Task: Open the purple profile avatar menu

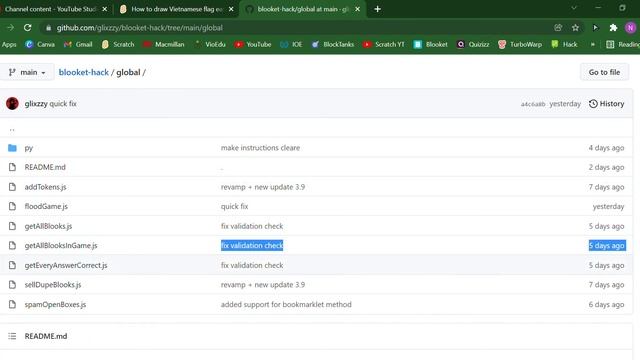Action: coord(630,28)
